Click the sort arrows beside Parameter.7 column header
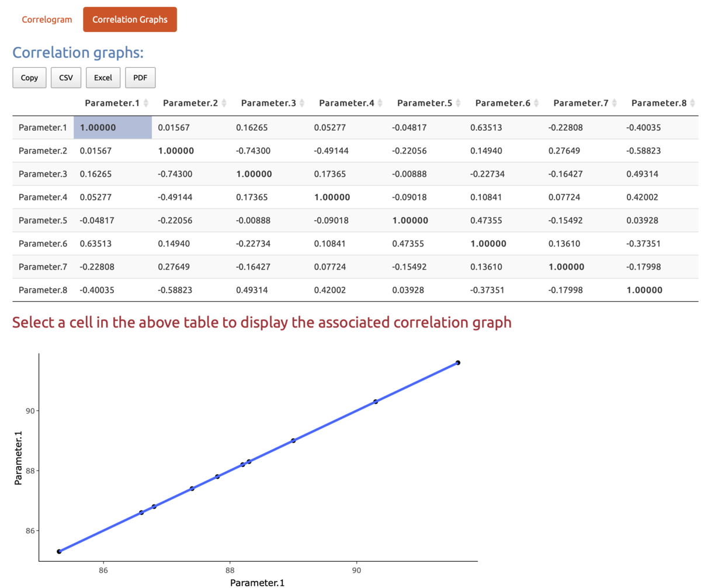The width and height of the screenshot is (701, 588). pos(614,103)
